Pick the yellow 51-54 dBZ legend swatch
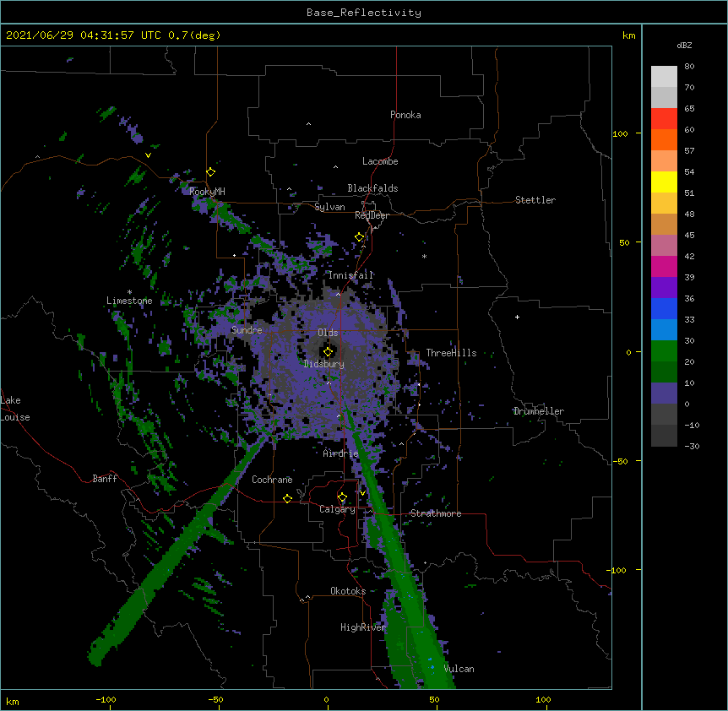The image size is (728, 711). 664,182
